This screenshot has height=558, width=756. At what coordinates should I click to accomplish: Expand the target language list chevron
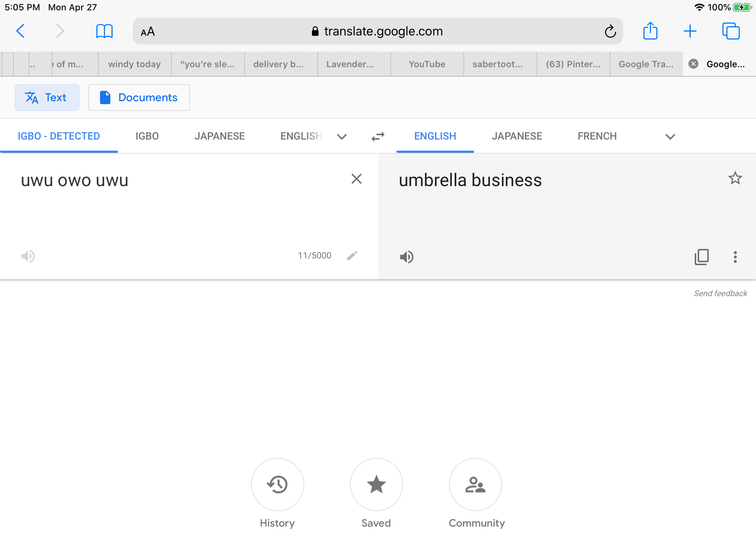pyautogui.click(x=670, y=137)
